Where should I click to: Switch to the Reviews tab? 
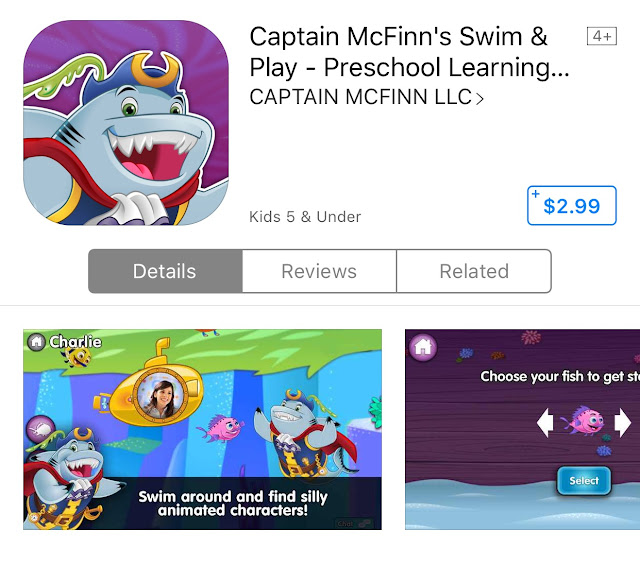pos(319,271)
